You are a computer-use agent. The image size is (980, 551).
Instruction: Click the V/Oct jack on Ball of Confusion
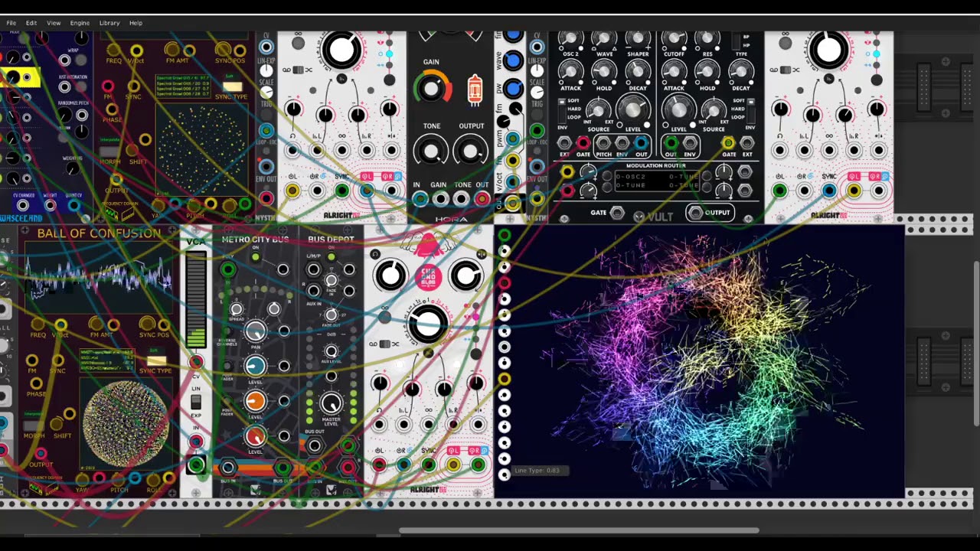click(x=60, y=326)
